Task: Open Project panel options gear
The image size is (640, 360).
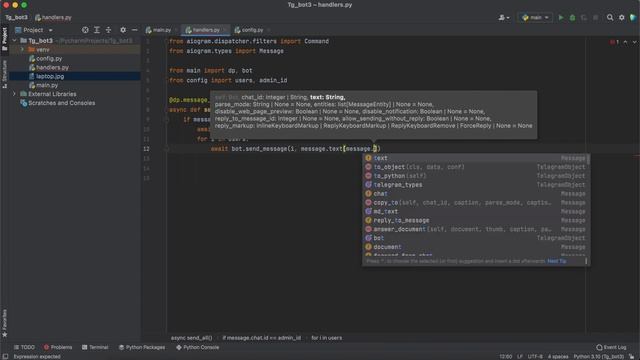Action: [x=123, y=30]
